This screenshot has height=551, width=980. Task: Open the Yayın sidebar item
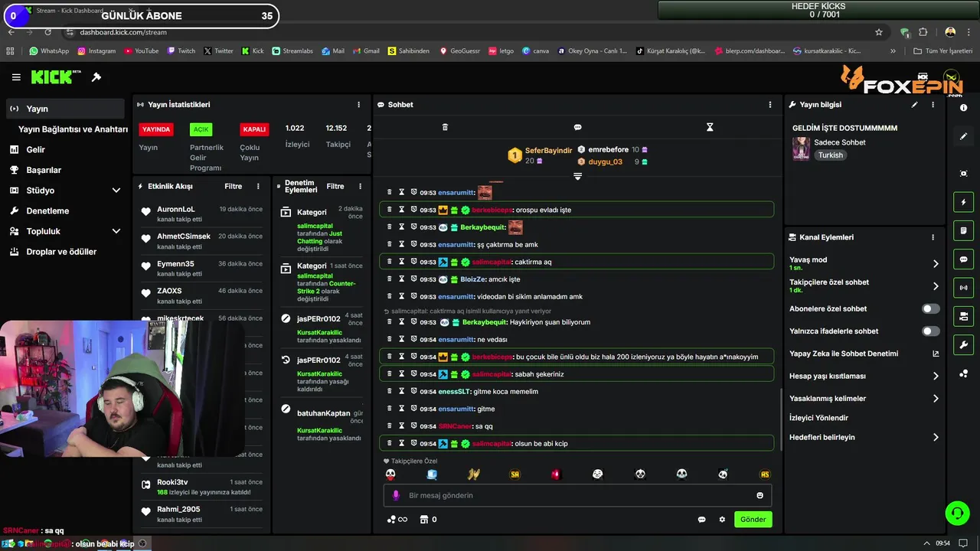coord(65,109)
